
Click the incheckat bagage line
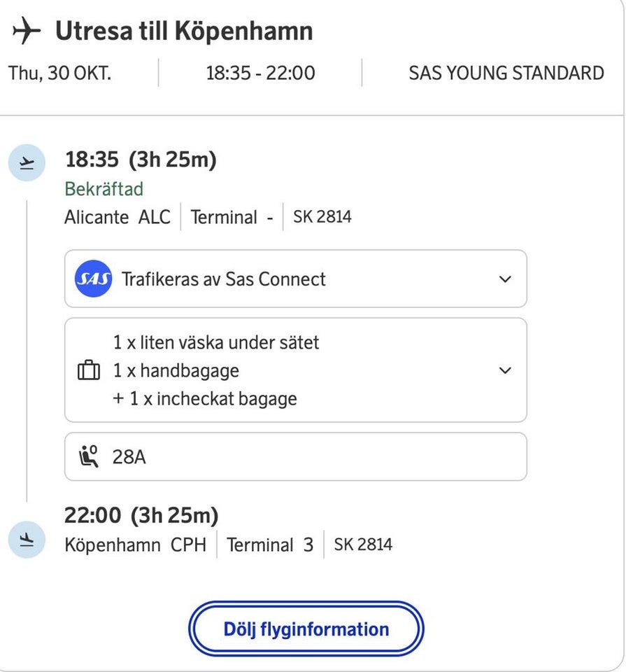pos(205,399)
